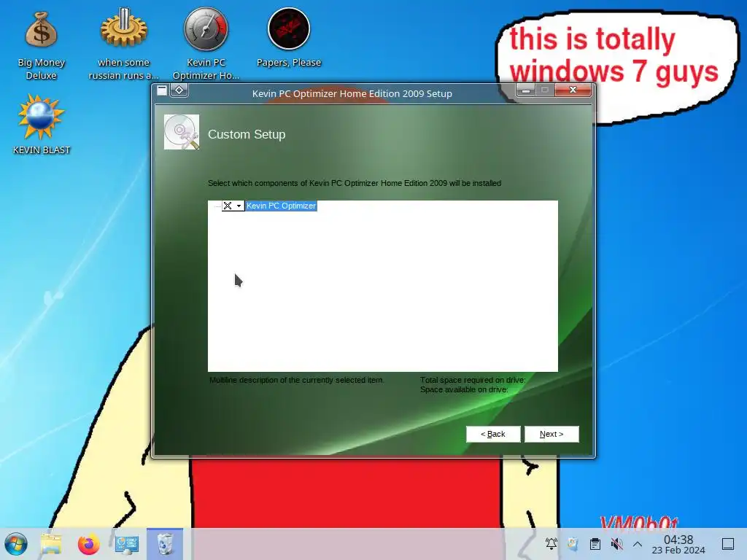Viewport: 747px width, 560px height.
Task: Click the < Back button
Action: click(x=493, y=434)
